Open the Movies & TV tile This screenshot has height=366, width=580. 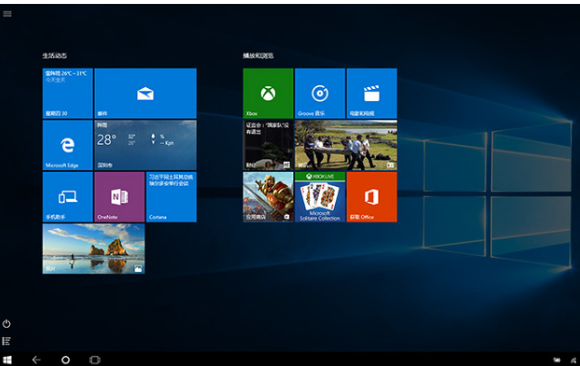point(372,93)
